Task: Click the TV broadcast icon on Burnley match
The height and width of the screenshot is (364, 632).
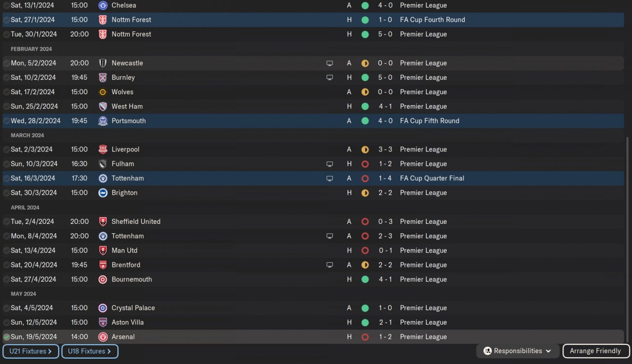Action: [x=329, y=77]
